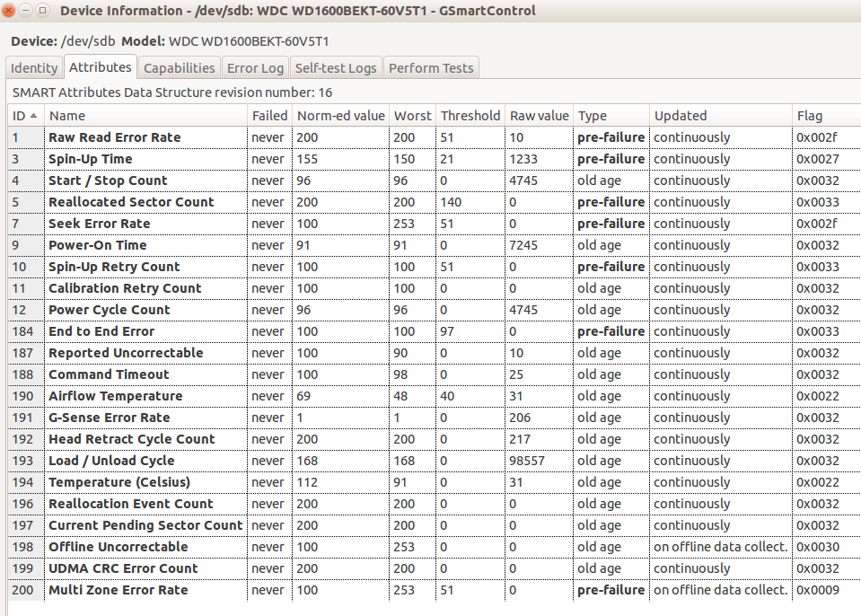Click threshold 97 in End to End row
Screen dimensions: 861x616
tap(447, 331)
